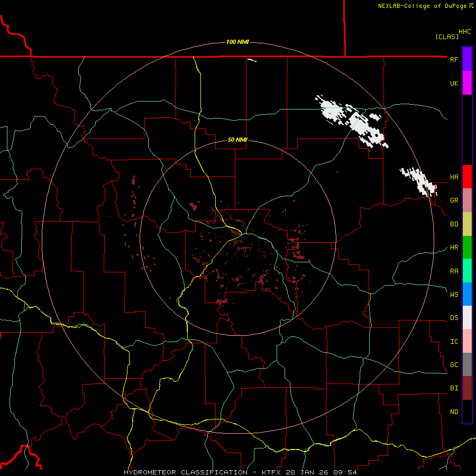Click the ND legend label
Viewport: 476px width, 476px height.
[x=454, y=412]
